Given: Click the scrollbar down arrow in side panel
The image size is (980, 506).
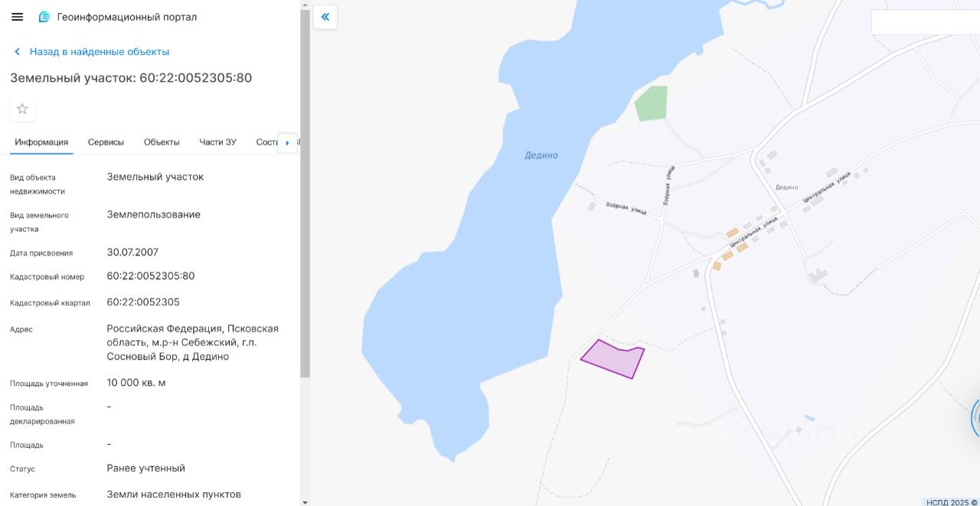Looking at the screenshot, I should [x=305, y=501].
